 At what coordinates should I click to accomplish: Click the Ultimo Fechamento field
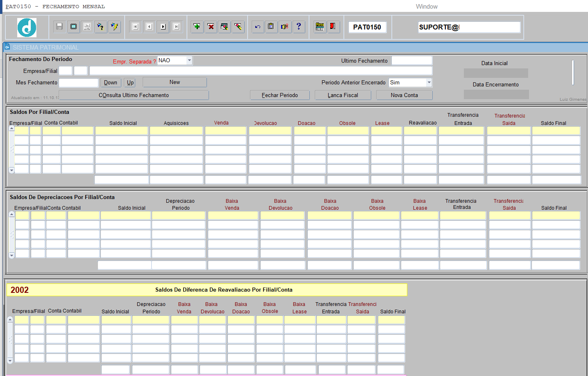tap(412, 60)
